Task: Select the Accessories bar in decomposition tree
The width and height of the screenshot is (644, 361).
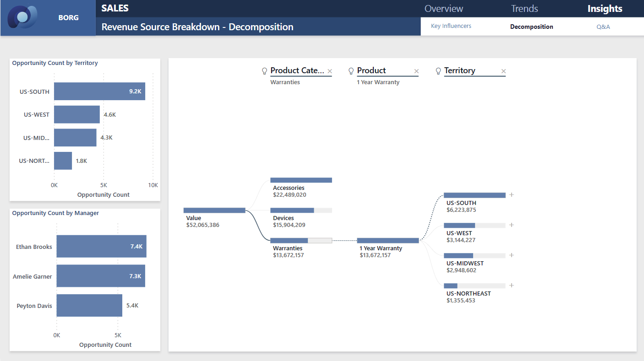Action: (x=301, y=180)
